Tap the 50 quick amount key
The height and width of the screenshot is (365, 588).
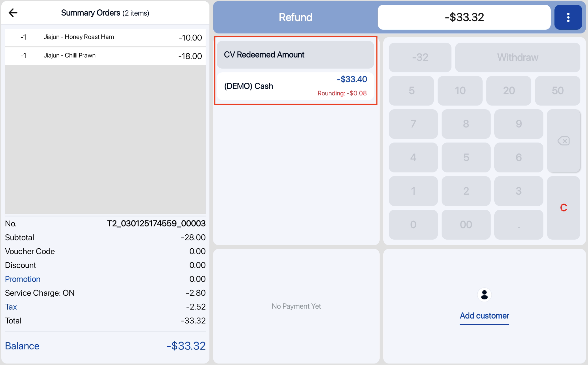coord(557,91)
